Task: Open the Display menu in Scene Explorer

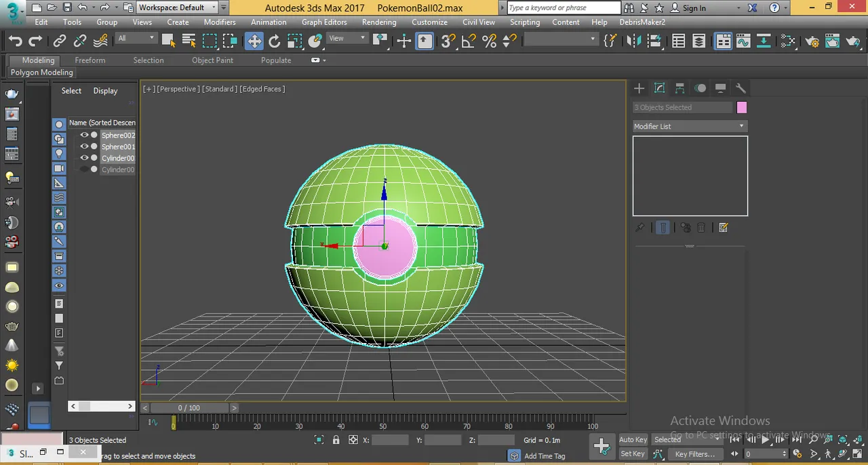Action: (x=105, y=91)
